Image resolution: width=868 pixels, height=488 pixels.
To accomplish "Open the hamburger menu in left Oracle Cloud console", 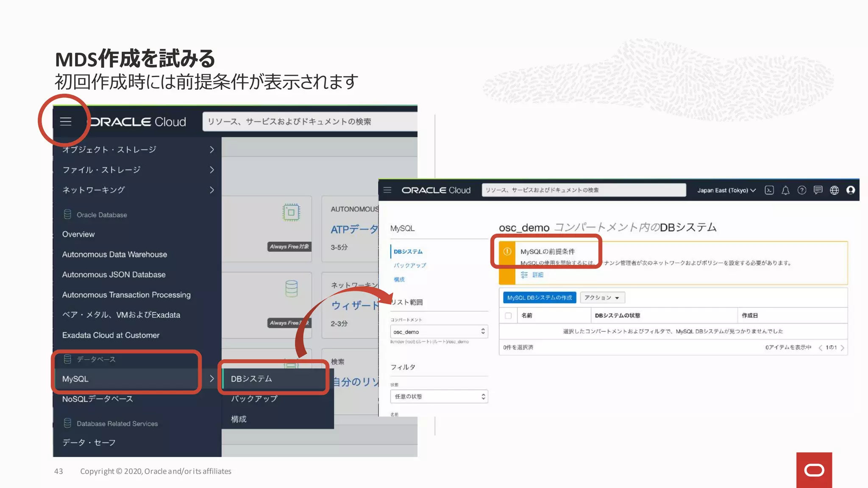I will pyautogui.click(x=65, y=122).
